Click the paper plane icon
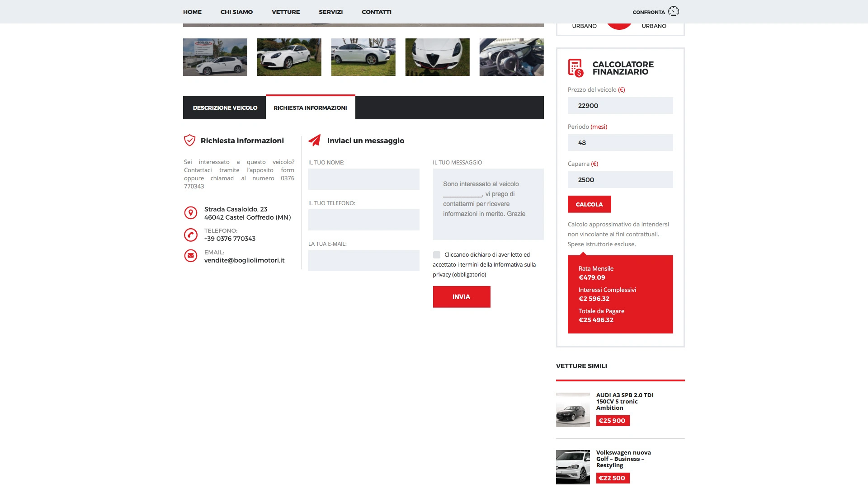868x488 pixels. 315,140
